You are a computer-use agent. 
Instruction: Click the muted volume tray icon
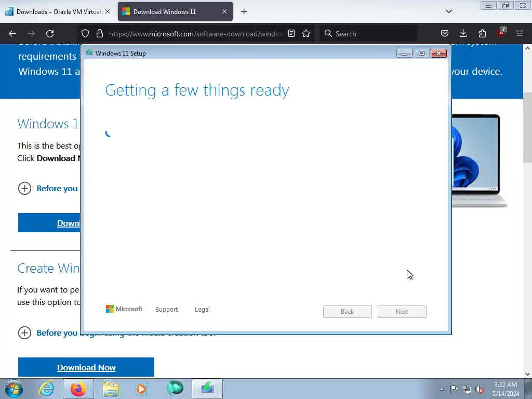(x=480, y=389)
